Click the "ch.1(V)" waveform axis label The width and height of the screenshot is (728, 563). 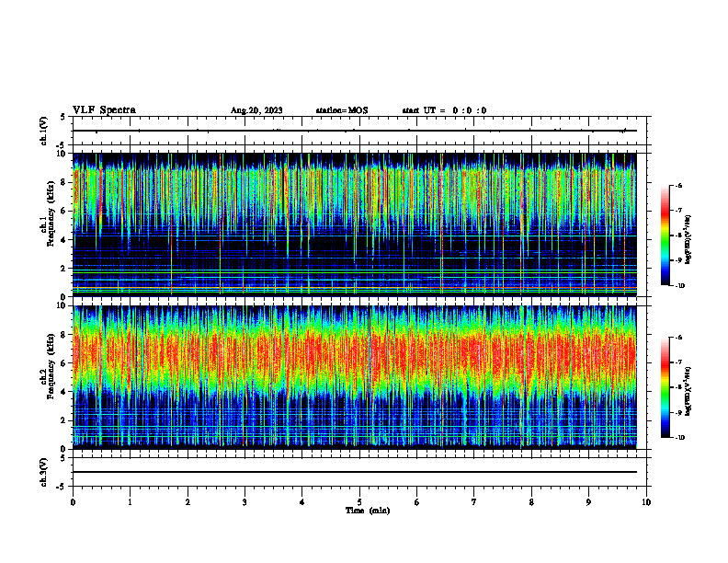click(44, 131)
